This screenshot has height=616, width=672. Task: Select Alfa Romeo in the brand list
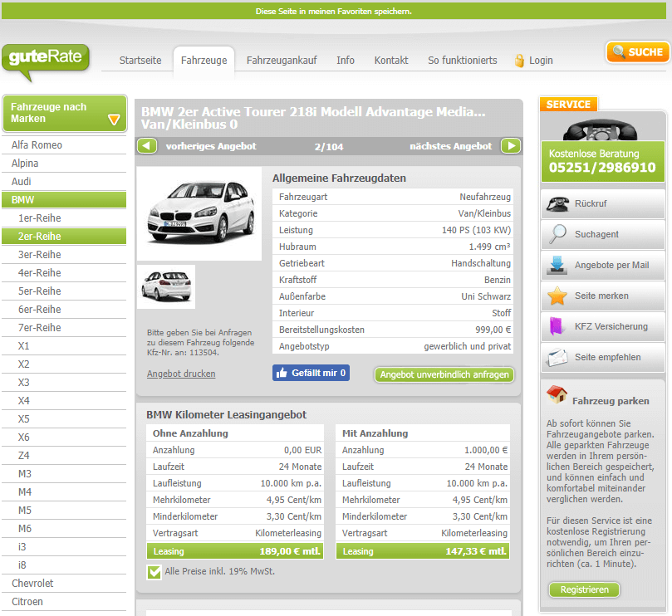[x=64, y=145]
